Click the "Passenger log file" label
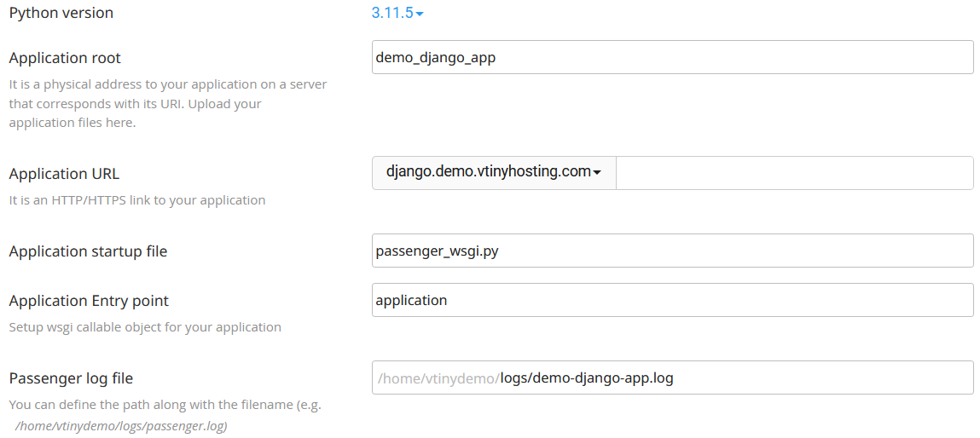 click(x=71, y=378)
